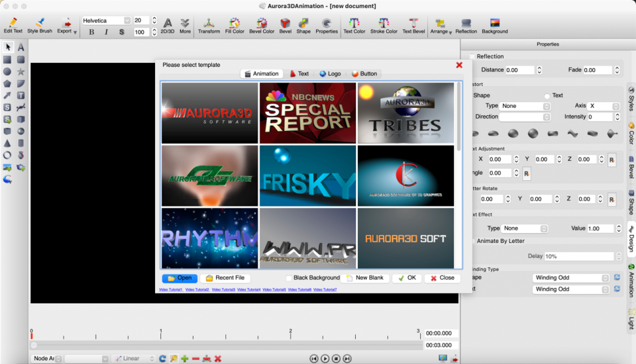Open the Background toolbar button
Image resolution: width=636 pixels, height=364 pixels.
494,26
